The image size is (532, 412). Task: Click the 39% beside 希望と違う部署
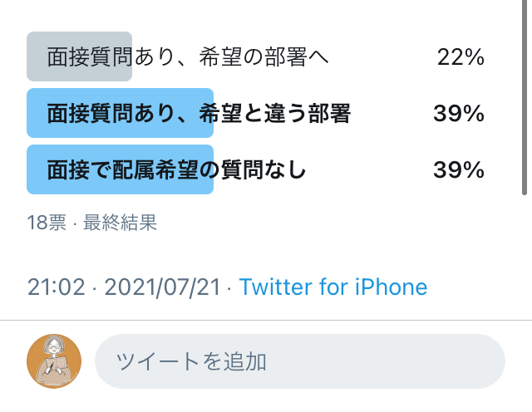pos(458,114)
